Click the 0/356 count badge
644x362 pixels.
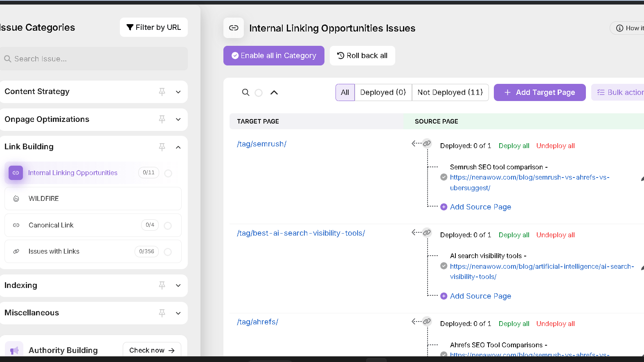coord(146,252)
